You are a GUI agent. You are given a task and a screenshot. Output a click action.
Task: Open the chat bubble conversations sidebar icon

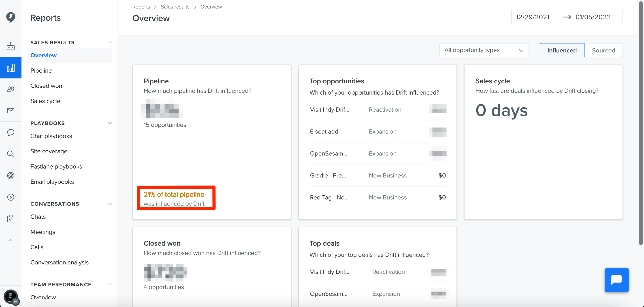pos(11,132)
